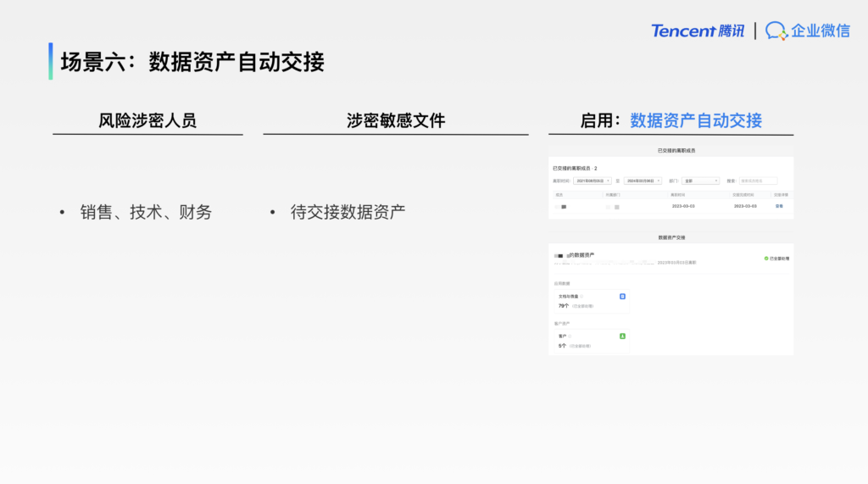Image resolution: width=868 pixels, height=484 pixels.
Task: Click the 已交接的离职成员 · 2 heading
Action: [575, 169]
